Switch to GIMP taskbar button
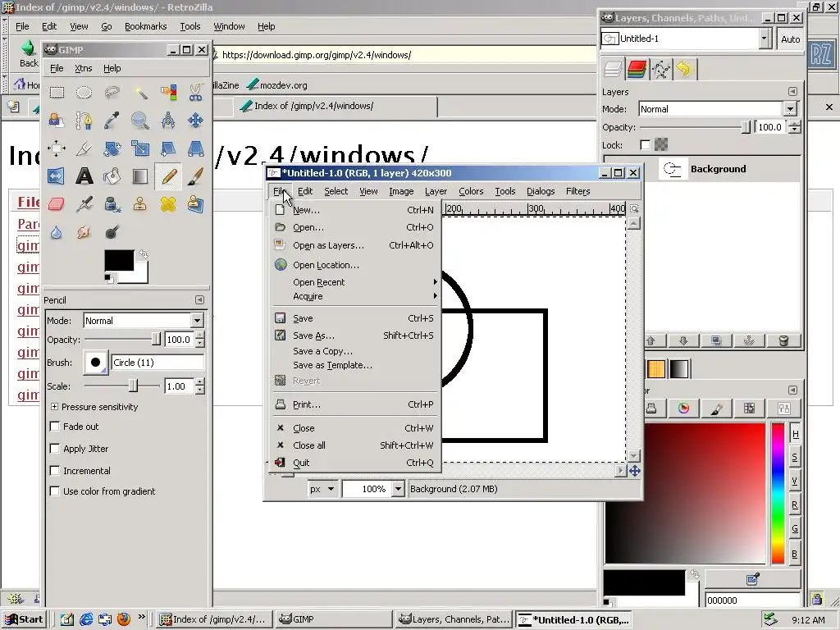The image size is (840, 630). tap(335, 619)
